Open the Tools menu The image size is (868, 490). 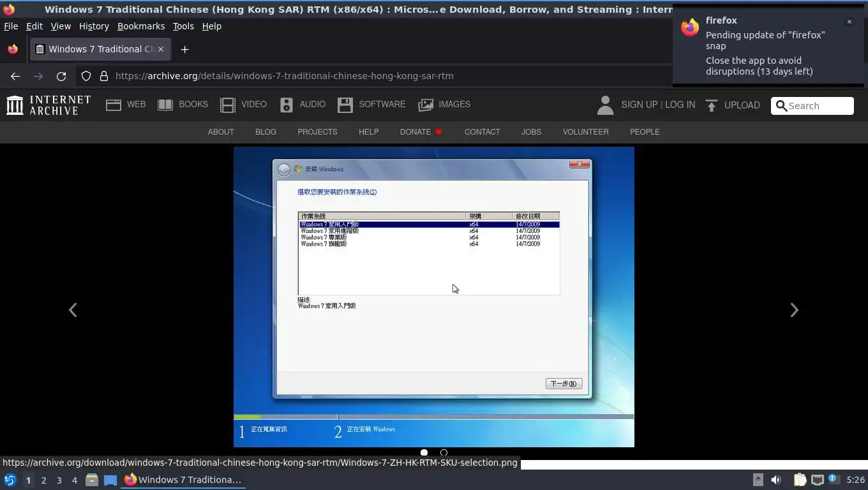183,26
